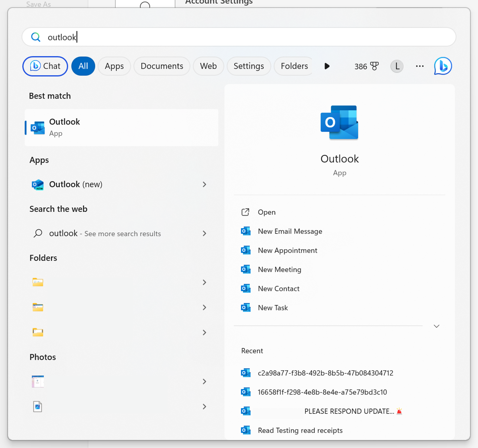
Task: Expand details for Outlook (new) with chevron
Action: pyautogui.click(x=204, y=184)
